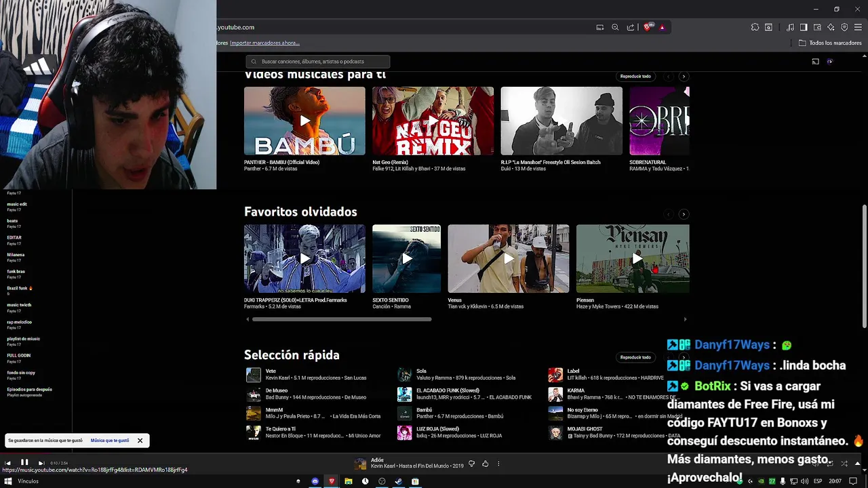
Task: Skip to previous track in player
Action: (x=7, y=463)
